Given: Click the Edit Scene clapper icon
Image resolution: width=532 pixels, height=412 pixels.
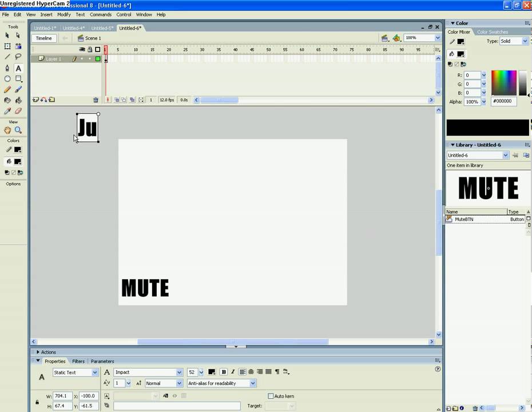Looking at the screenshot, I should pos(385,38).
